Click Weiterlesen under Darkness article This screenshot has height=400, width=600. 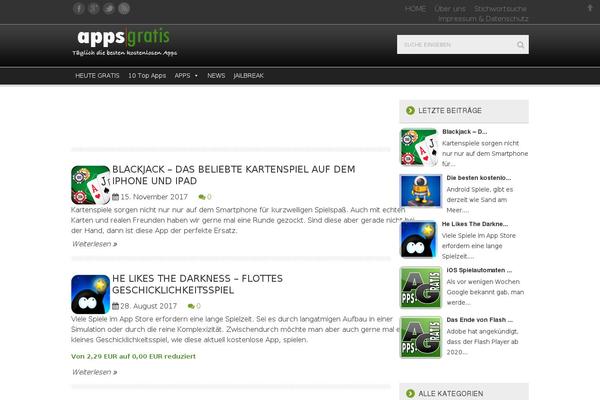coord(95,372)
